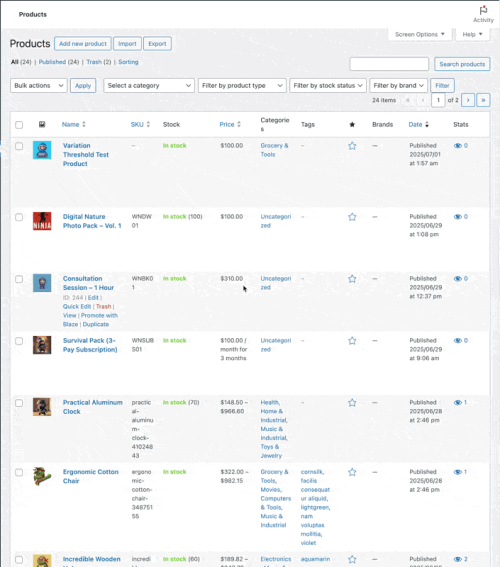Click the Import button
500x567 pixels.
point(127,44)
